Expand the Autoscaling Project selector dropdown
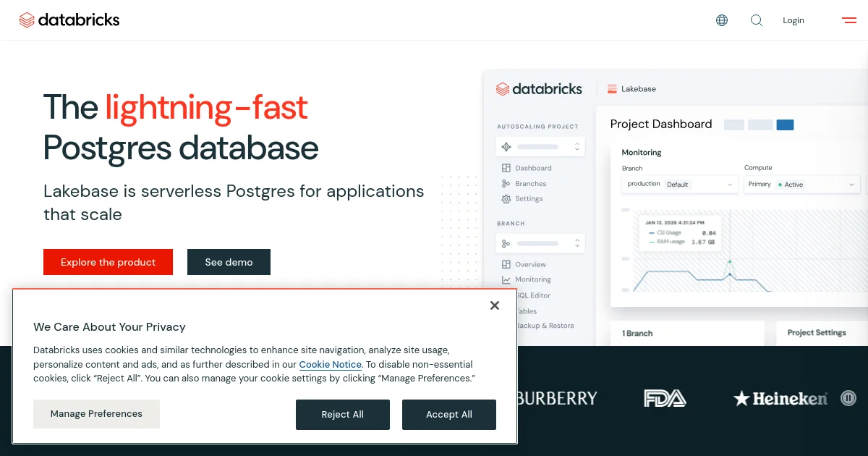 pyautogui.click(x=540, y=146)
